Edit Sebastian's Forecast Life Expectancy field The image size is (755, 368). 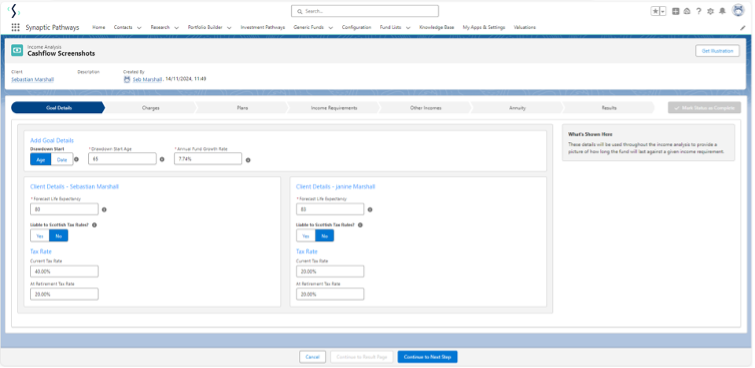point(64,209)
